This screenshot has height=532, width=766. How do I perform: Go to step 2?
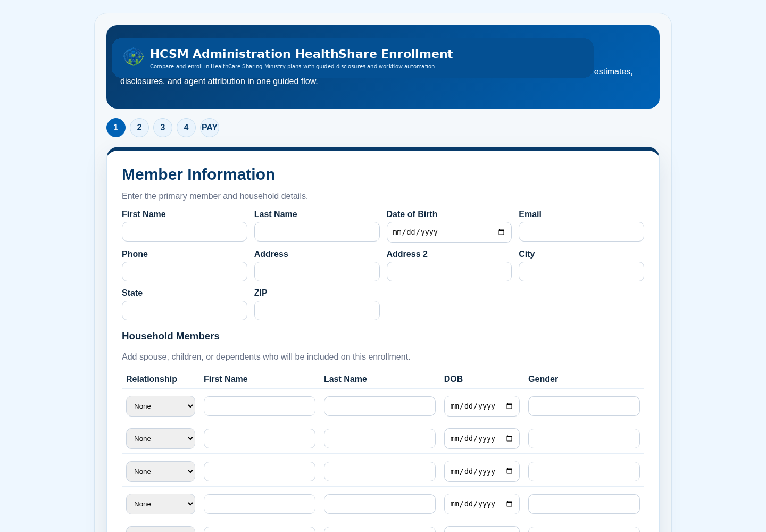pos(139,128)
